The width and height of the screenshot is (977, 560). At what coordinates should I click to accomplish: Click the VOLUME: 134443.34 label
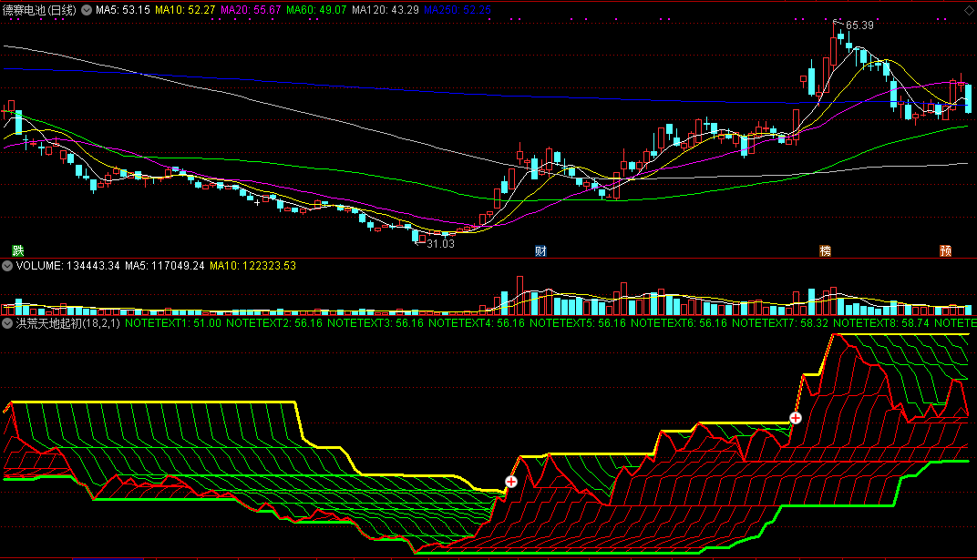68,266
